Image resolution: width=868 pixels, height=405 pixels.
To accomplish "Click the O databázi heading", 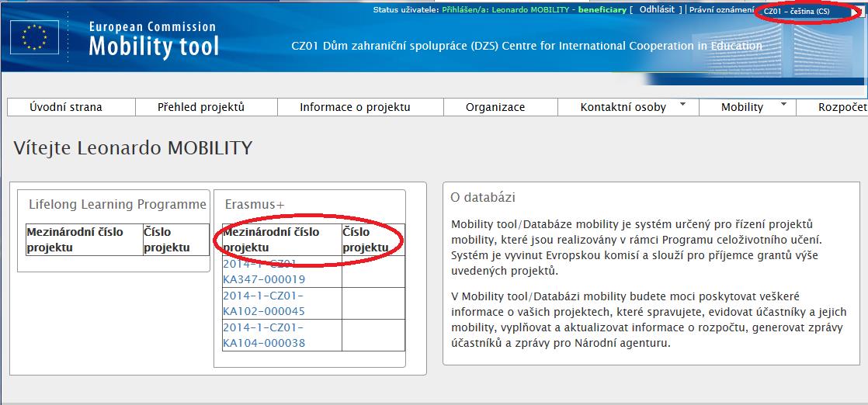I will click(x=483, y=198).
